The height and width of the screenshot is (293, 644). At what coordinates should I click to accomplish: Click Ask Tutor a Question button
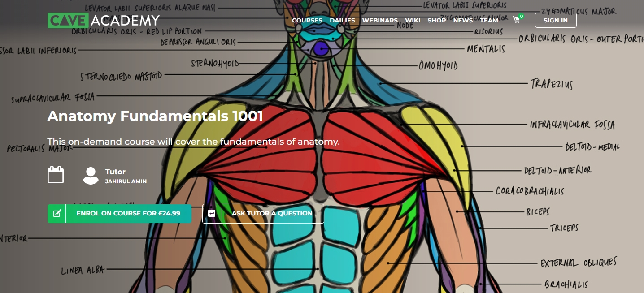[263, 213]
